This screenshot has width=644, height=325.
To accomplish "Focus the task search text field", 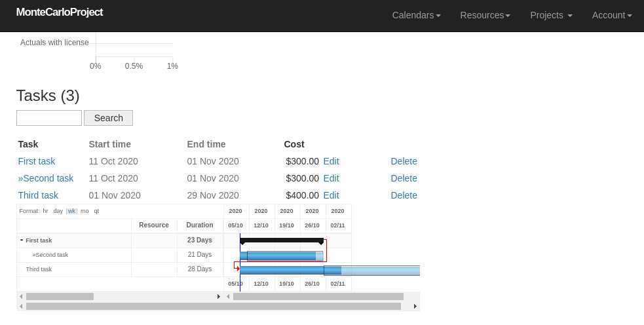I will click(x=49, y=118).
